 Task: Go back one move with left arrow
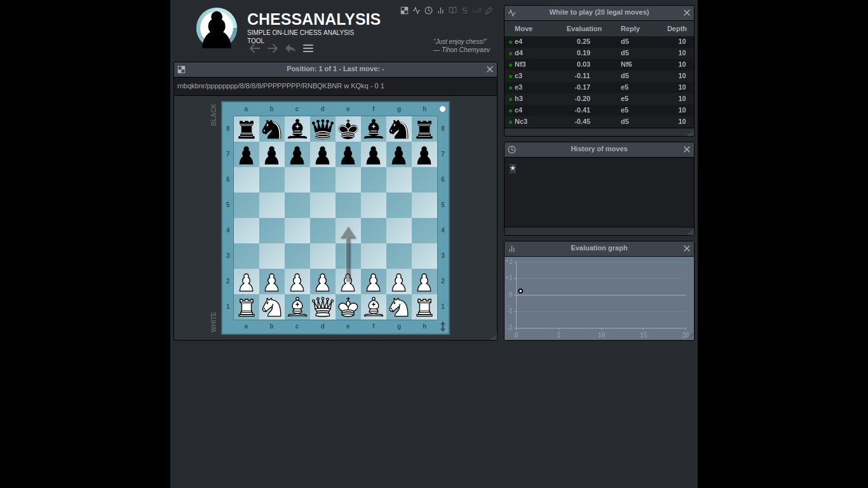pyautogui.click(x=255, y=48)
